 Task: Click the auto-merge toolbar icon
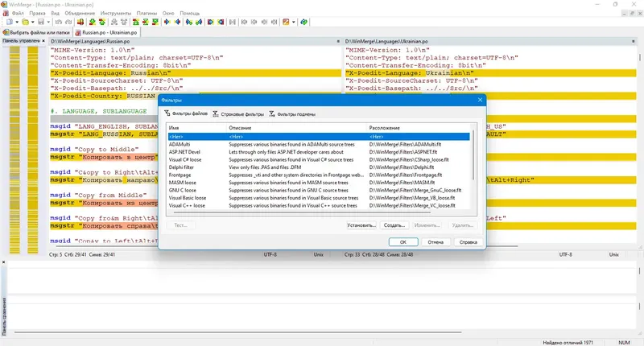point(233,22)
